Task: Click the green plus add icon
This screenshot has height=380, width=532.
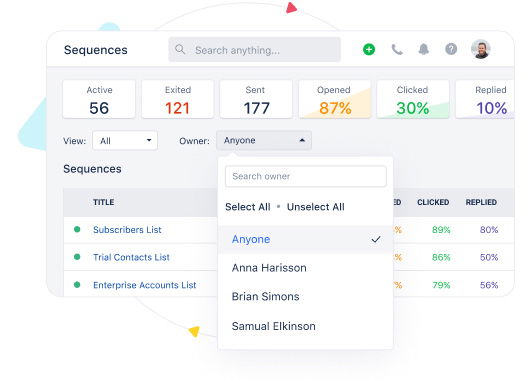Action: click(369, 50)
